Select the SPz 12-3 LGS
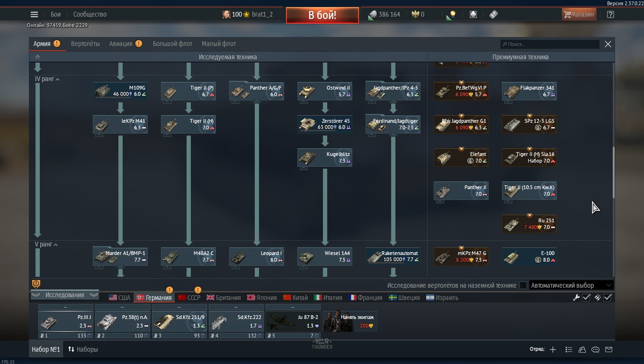The image size is (644, 364). [529, 124]
